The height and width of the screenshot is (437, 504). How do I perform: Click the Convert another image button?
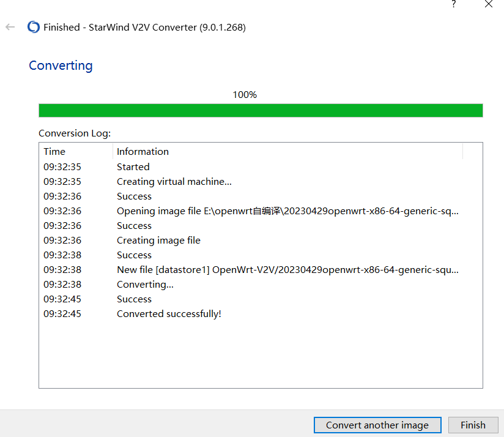coord(377,425)
